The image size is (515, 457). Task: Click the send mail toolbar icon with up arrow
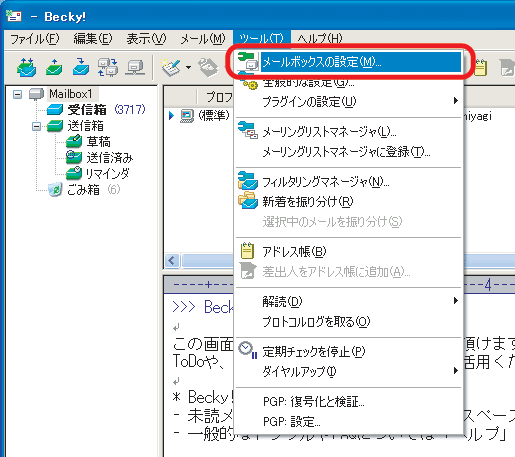[x=54, y=67]
